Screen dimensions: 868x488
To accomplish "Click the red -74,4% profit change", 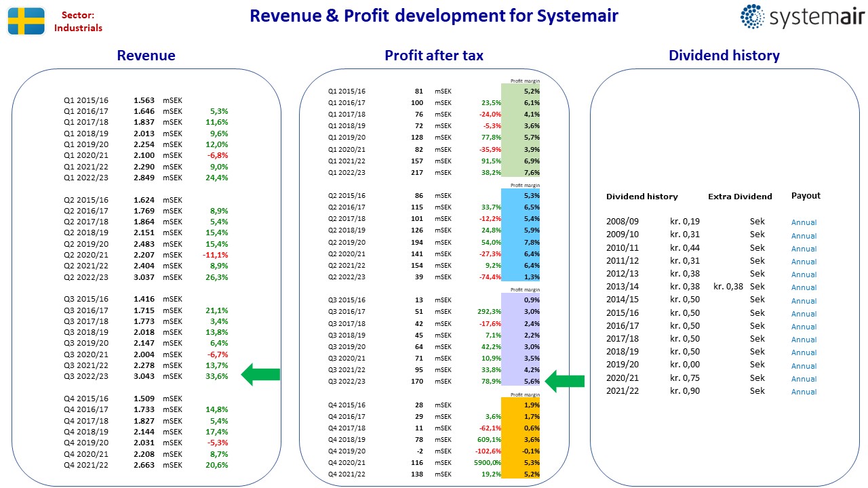I will click(x=490, y=277).
